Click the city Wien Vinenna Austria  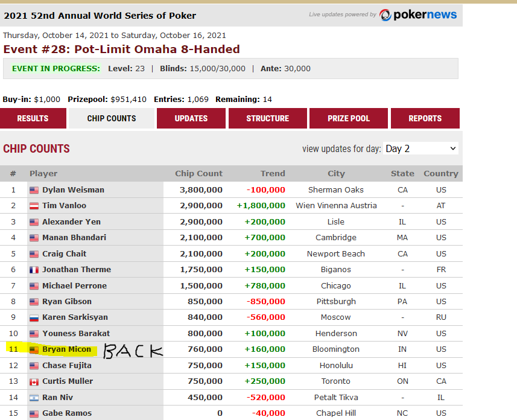pos(336,206)
